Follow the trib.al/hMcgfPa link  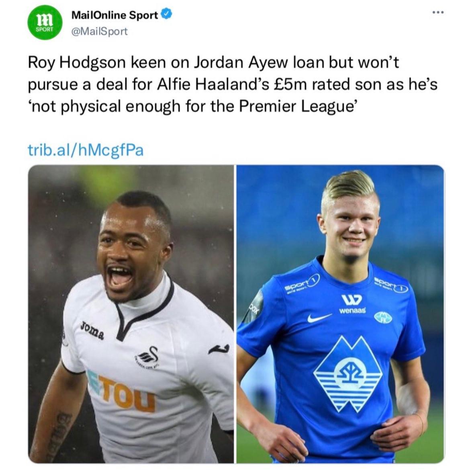tap(86, 150)
